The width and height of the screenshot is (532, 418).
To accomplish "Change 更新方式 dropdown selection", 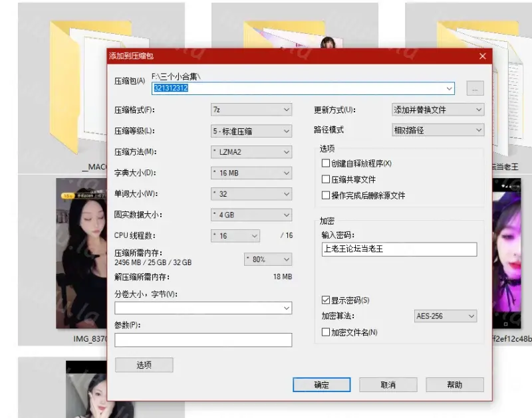I will (x=438, y=110).
